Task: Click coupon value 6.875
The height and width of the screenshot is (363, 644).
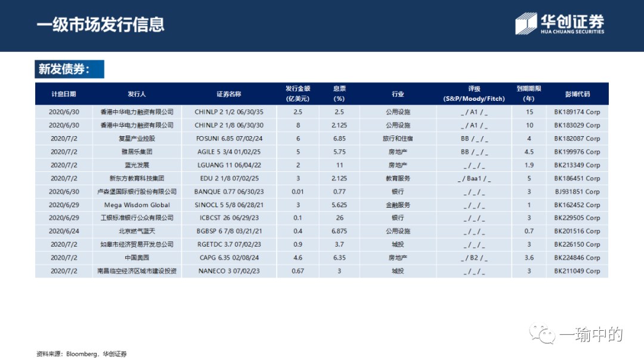Action: click(339, 231)
